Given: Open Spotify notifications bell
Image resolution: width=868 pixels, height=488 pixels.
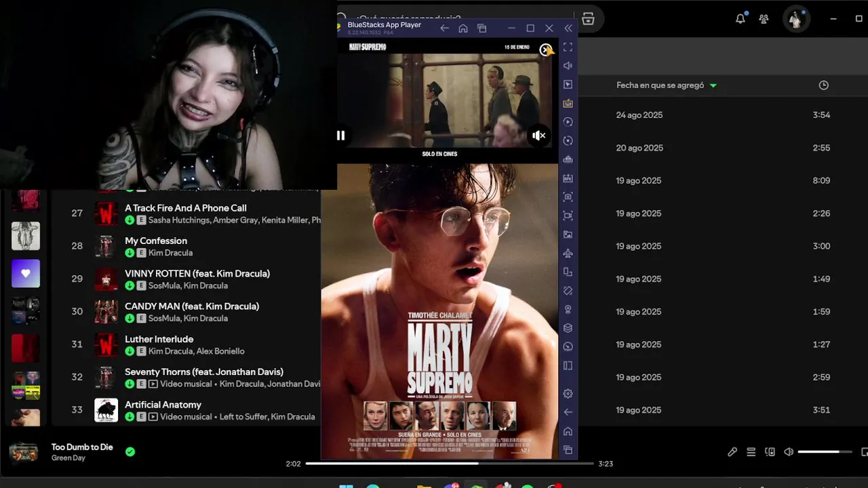Looking at the screenshot, I should tap(741, 19).
